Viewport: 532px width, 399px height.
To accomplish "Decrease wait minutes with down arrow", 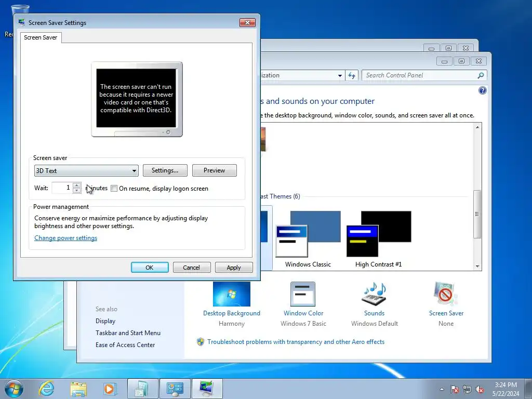I will tap(77, 190).
